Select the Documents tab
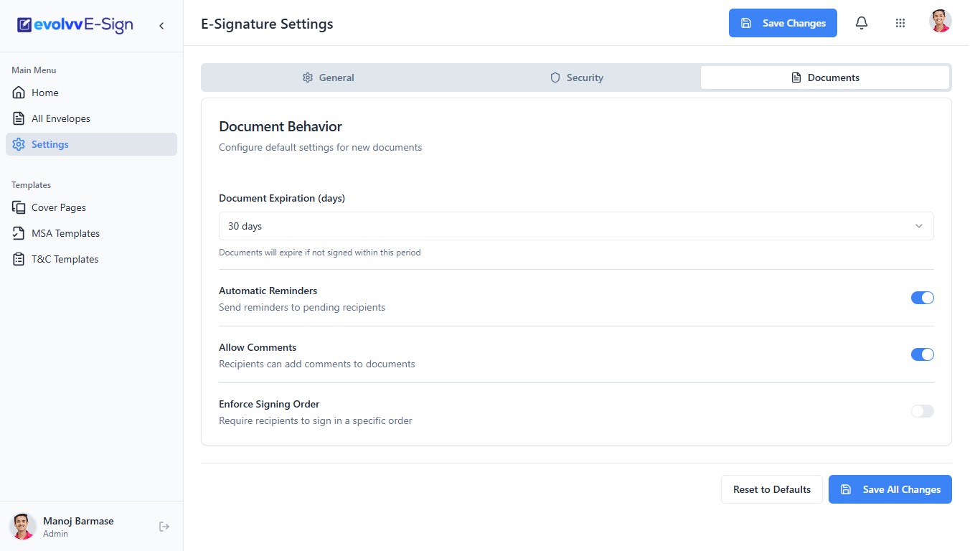Viewport: 980px width, 551px height. click(825, 77)
